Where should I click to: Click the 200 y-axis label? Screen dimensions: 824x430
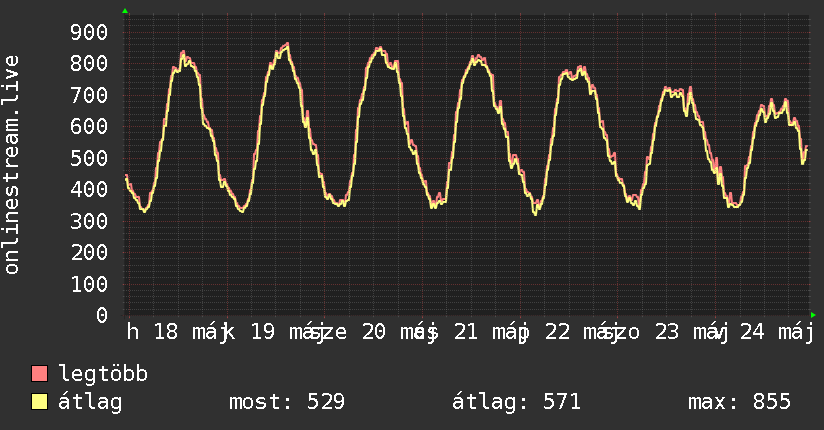(x=89, y=253)
